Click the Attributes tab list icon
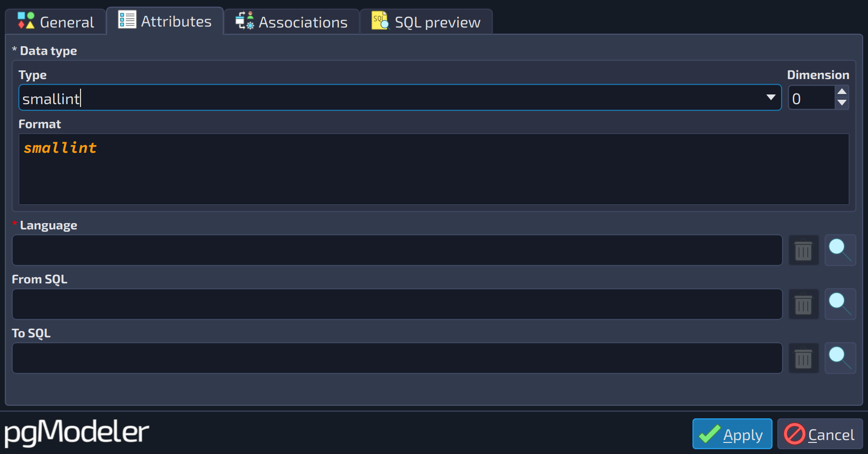The image size is (868, 454). (127, 20)
